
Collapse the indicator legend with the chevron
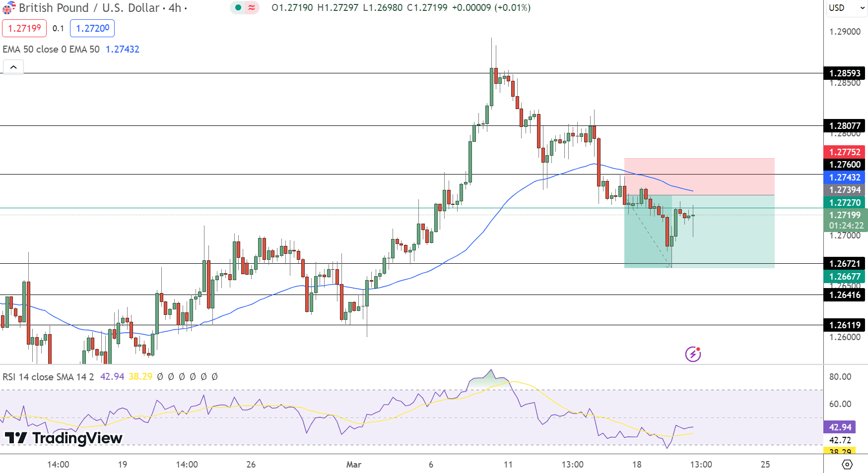(x=13, y=67)
